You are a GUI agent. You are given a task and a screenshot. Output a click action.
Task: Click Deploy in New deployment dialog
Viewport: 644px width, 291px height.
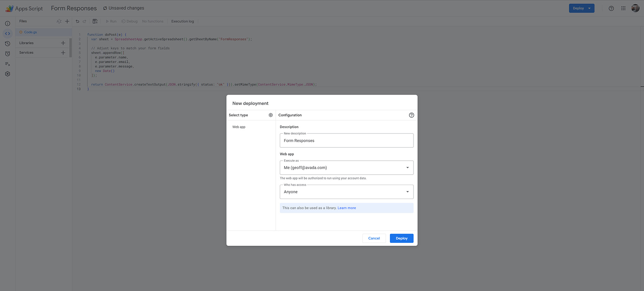pyautogui.click(x=402, y=238)
